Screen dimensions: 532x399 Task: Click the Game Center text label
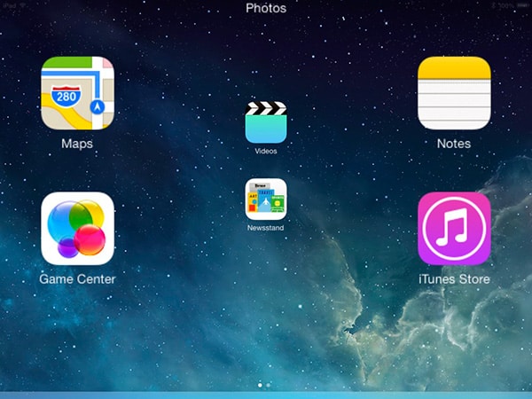point(77,279)
